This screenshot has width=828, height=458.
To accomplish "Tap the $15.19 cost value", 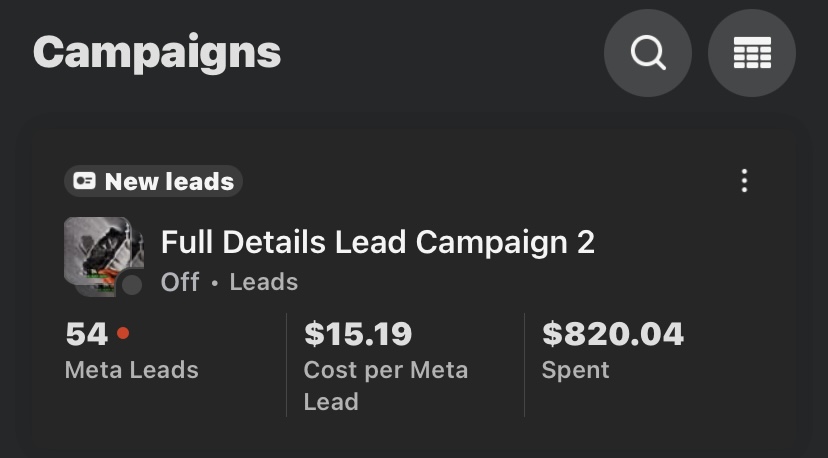I will pos(357,333).
